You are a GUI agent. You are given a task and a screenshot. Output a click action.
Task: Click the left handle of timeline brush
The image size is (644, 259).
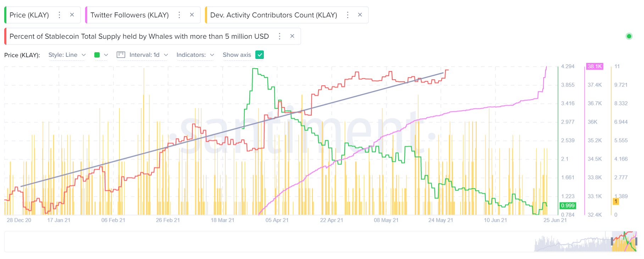[x=612, y=242]
